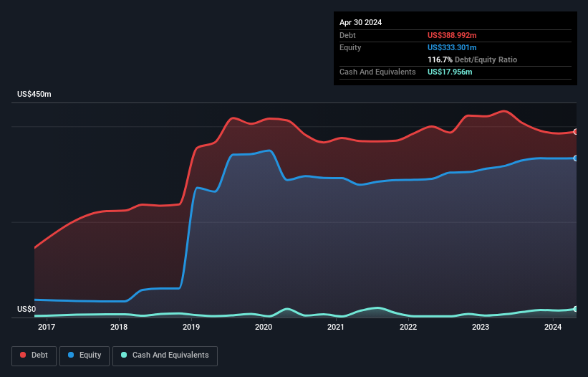The image size is (588, 377).
Task: Click the Apr 30 2024 tooltip date
Action: pos(361,22)
